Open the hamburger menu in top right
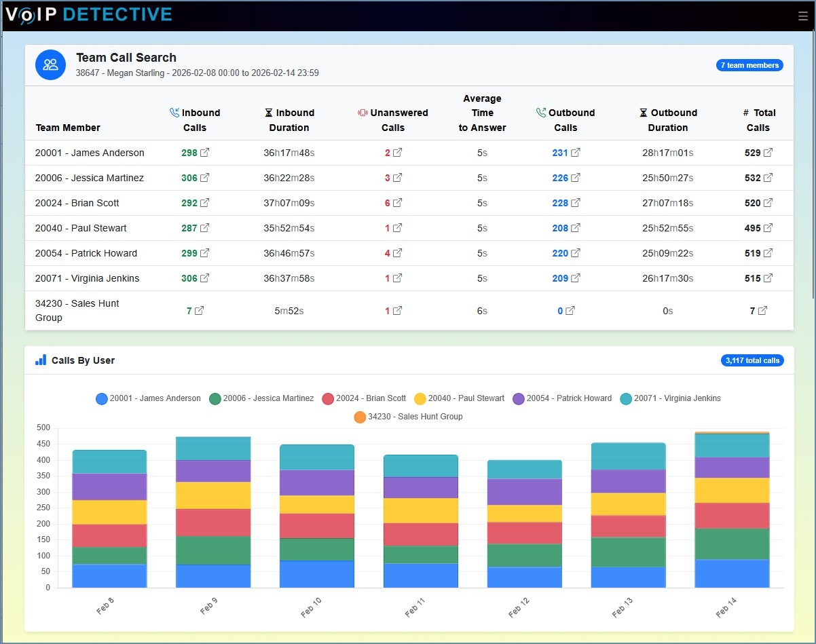 click(x=803, y=16)
